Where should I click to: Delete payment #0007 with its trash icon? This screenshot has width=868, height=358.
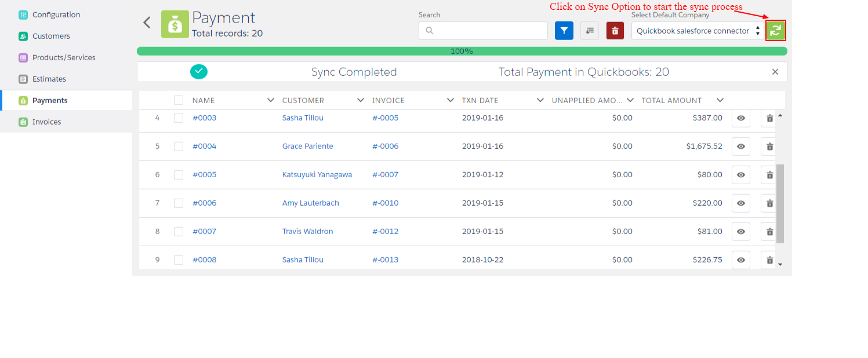pos(768,232)
